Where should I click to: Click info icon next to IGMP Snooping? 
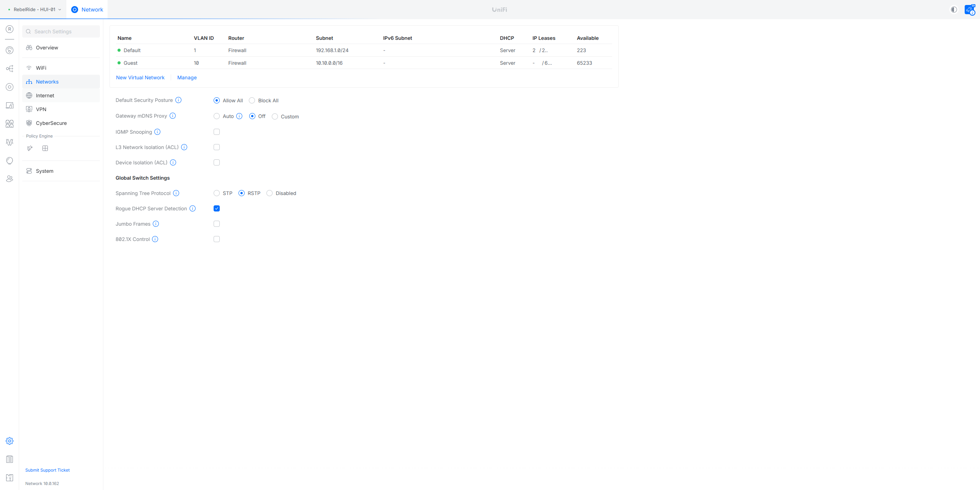click(157, 132)
